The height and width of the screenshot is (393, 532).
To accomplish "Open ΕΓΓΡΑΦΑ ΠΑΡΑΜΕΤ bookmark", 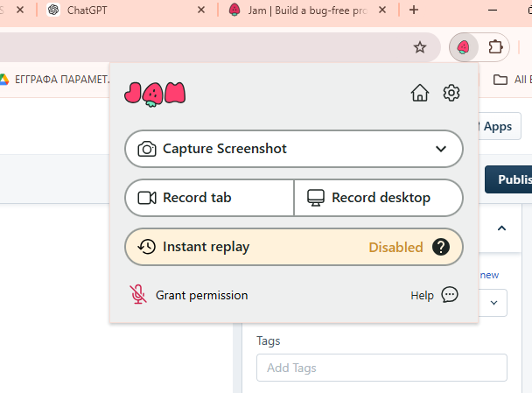I will point(54,80).
